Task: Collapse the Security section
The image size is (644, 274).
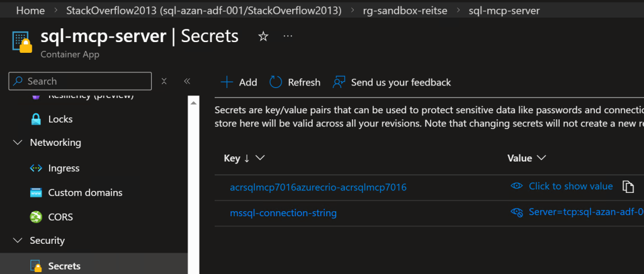Action: (x=17, y=241)
